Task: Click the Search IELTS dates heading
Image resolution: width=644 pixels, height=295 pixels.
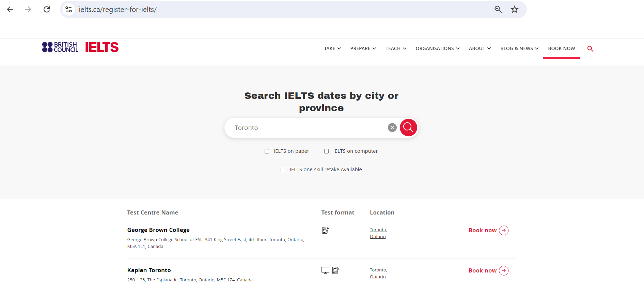Action: 321,102
